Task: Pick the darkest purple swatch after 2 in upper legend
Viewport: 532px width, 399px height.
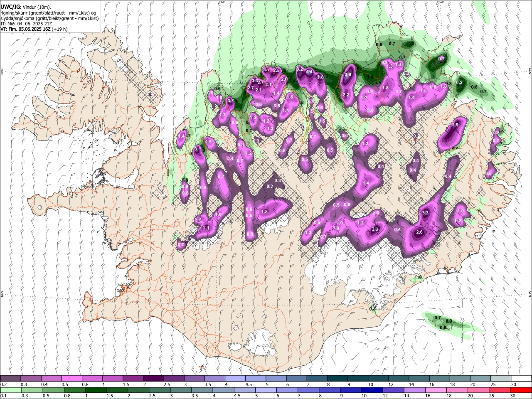Action: tap(153, 379)
